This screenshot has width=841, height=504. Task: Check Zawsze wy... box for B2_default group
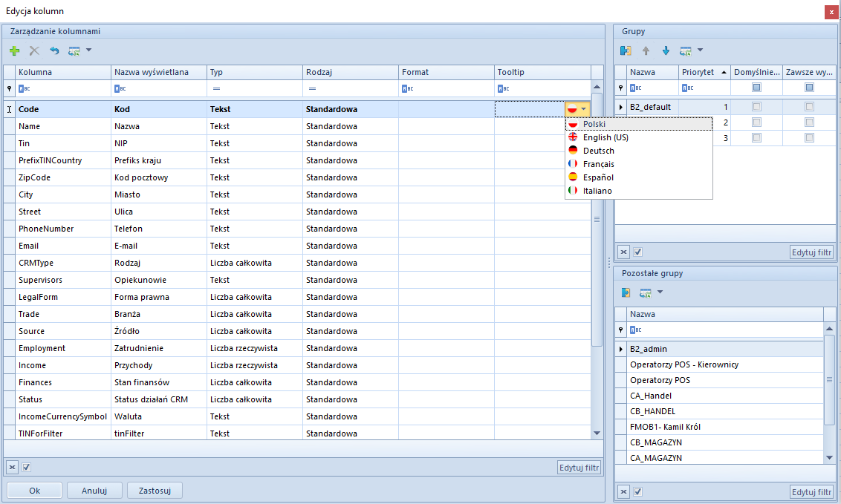click(809, 107)
